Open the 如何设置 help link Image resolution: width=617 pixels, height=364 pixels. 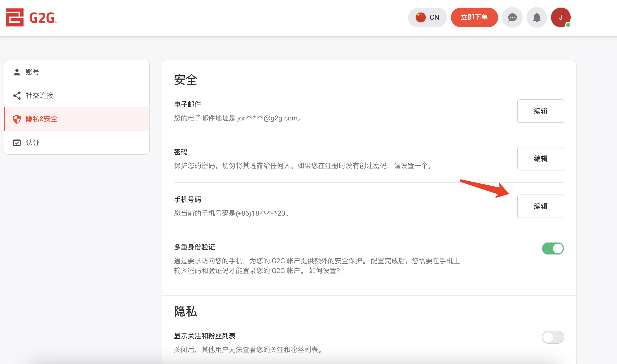[326, 271]
